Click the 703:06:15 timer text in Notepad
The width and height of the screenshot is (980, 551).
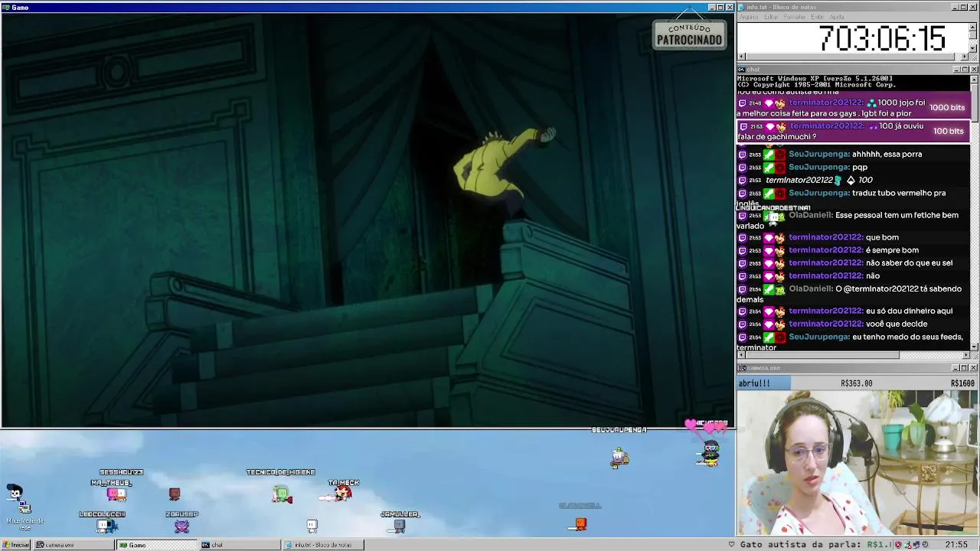point(882,38)
